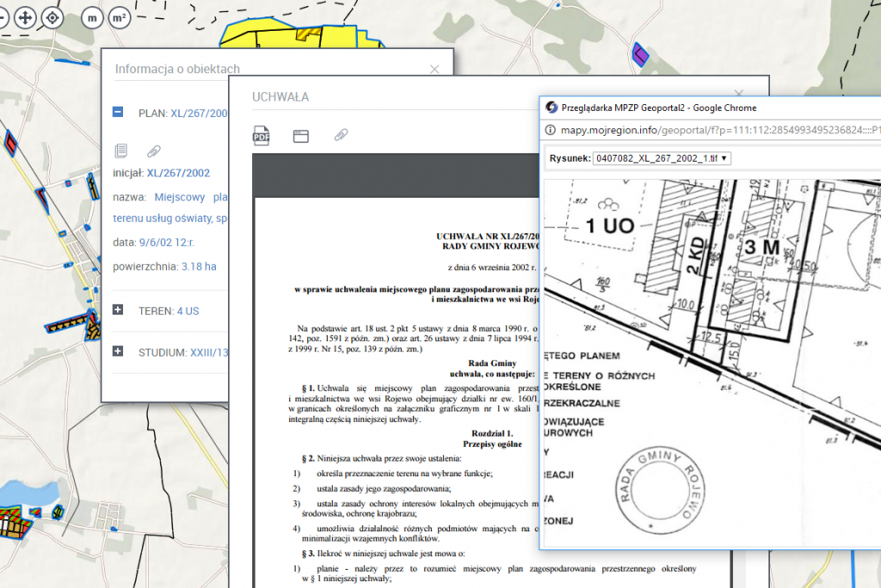Select the distance measure tool (m)

click(93, 17)
